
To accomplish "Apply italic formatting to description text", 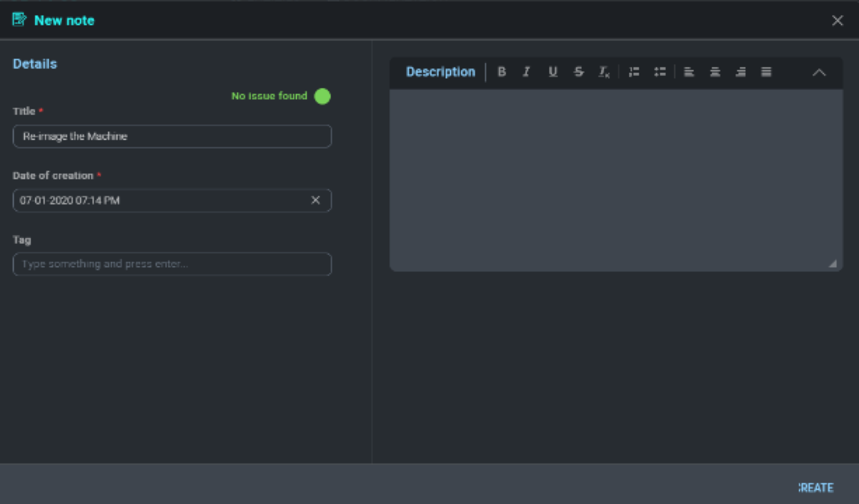I will pyautogui.click(x=526, y=72).
